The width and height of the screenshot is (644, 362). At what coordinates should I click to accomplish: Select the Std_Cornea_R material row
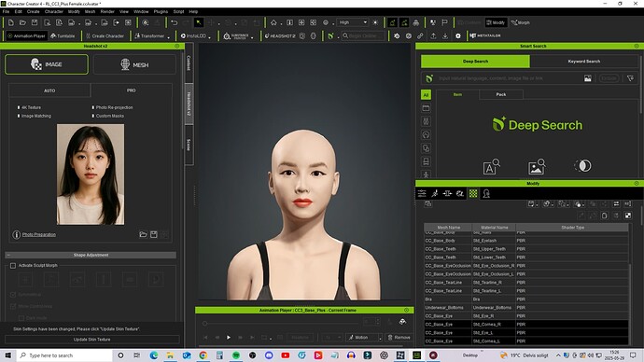526,325
